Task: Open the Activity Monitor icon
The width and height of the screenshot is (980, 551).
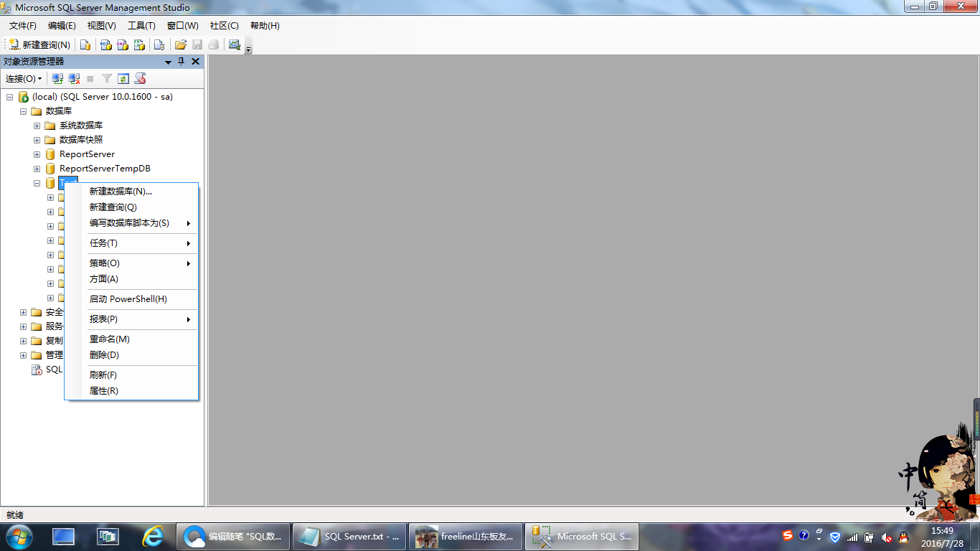Action: [x=234, y=44]
